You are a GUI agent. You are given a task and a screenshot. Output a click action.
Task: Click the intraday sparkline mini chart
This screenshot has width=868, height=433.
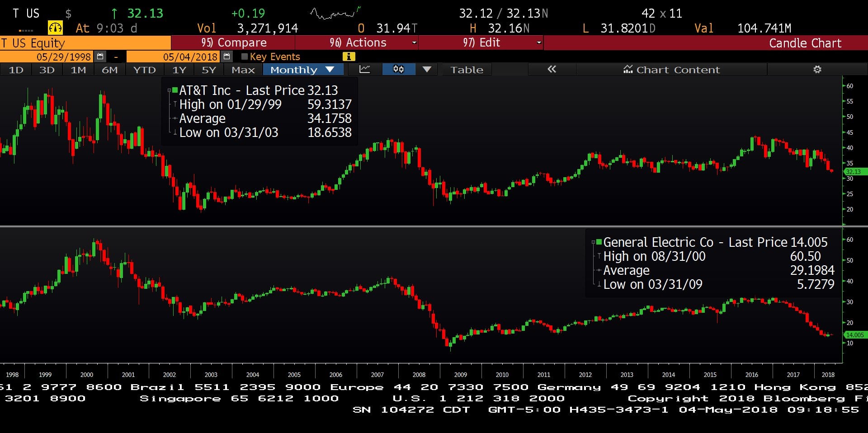[x=335, y=13]
